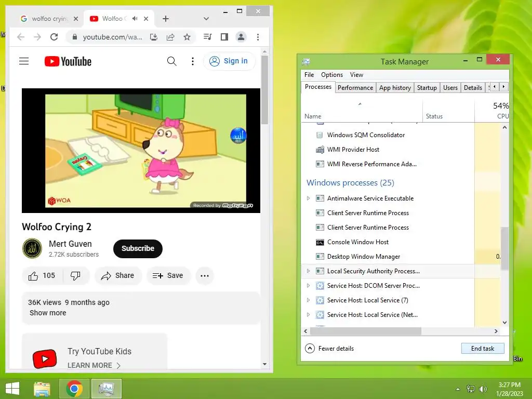Subscribe to Mert Guven channel
532x399 pixels.
pyautogui.click(x=138, y=248)
